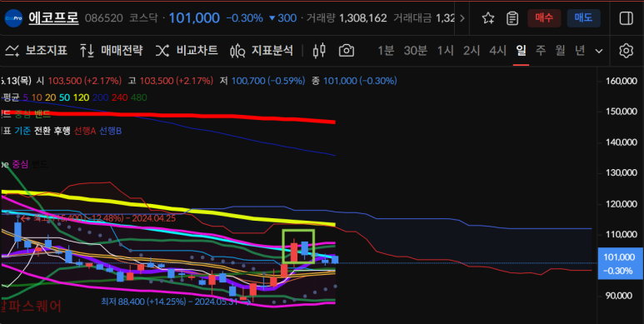
Task: Open chart settings gear icon
Action: [626, 51]
